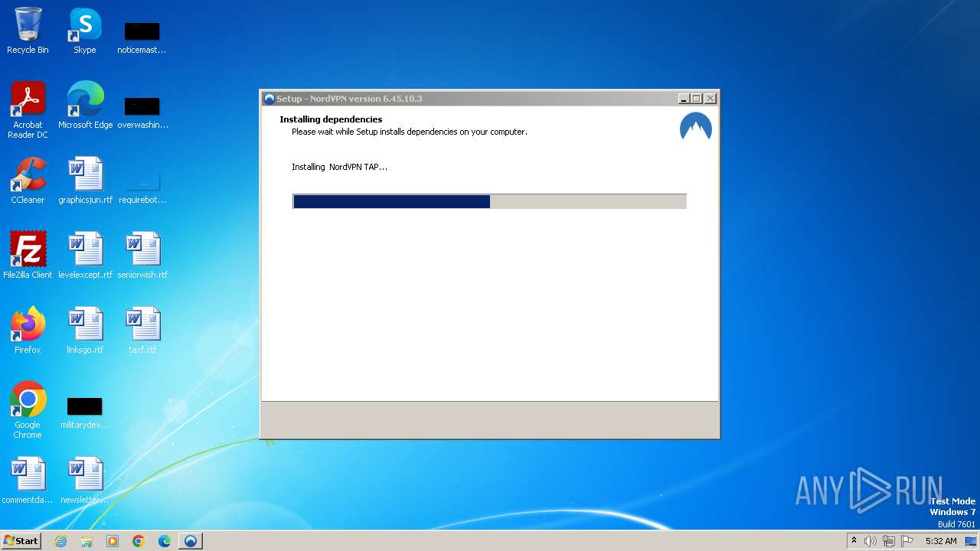The image size is (980, 551).
Task: Select the noticemast... desktop file
Action: pos(142,37)
